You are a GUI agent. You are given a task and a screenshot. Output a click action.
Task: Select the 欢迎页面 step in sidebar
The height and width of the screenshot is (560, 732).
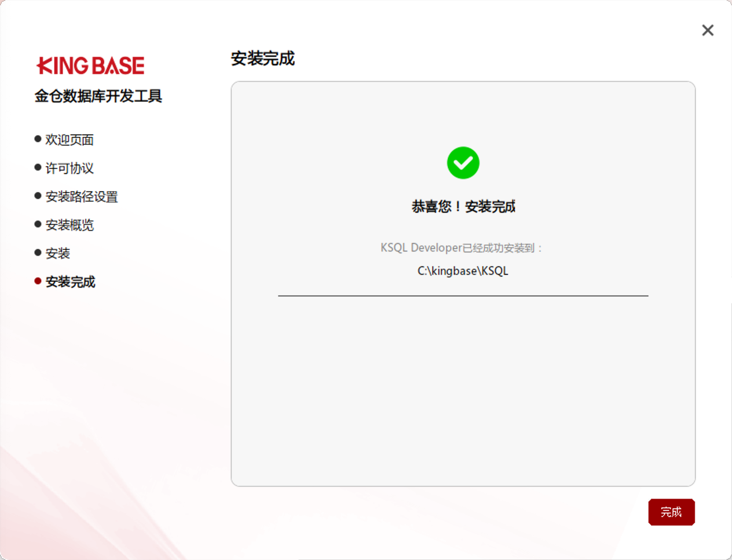(70, 139)
